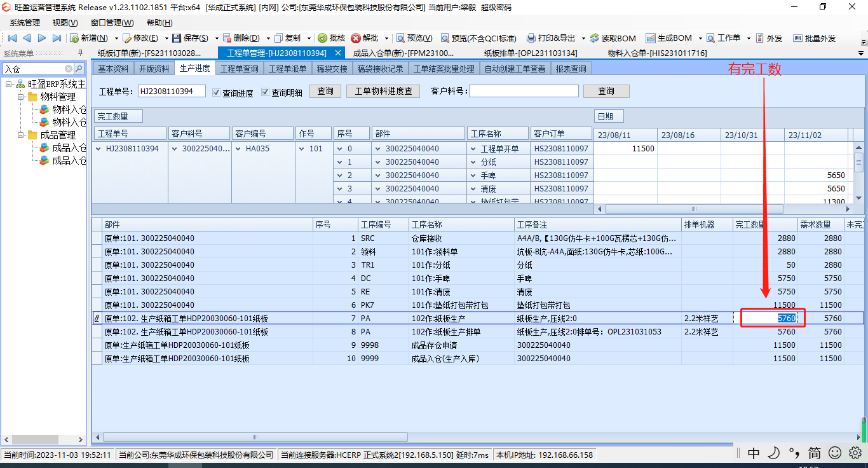The image size is (868, 468).
Task: Click the 批量外发 batch outsourcing icon
Action: point(798,38)
